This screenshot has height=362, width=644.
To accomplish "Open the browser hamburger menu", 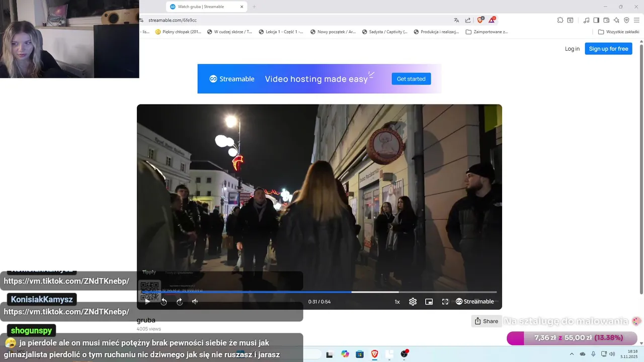I will coord(636,20).
